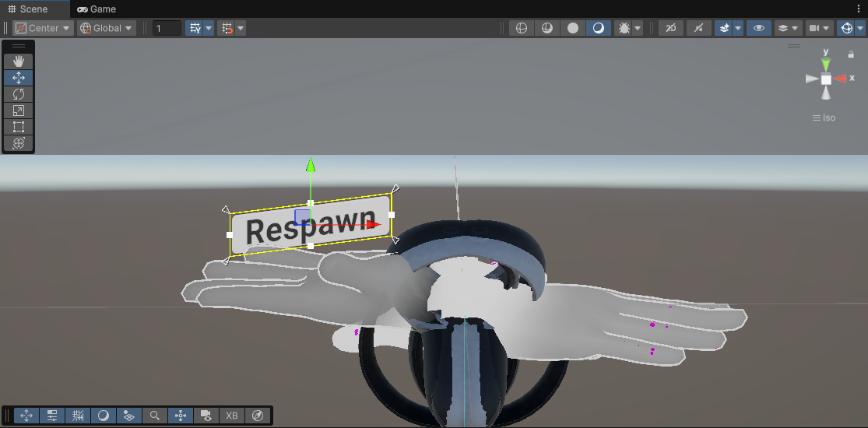Switch to the Game tab
Screen dimensions: 868x428
coord(97,9)
